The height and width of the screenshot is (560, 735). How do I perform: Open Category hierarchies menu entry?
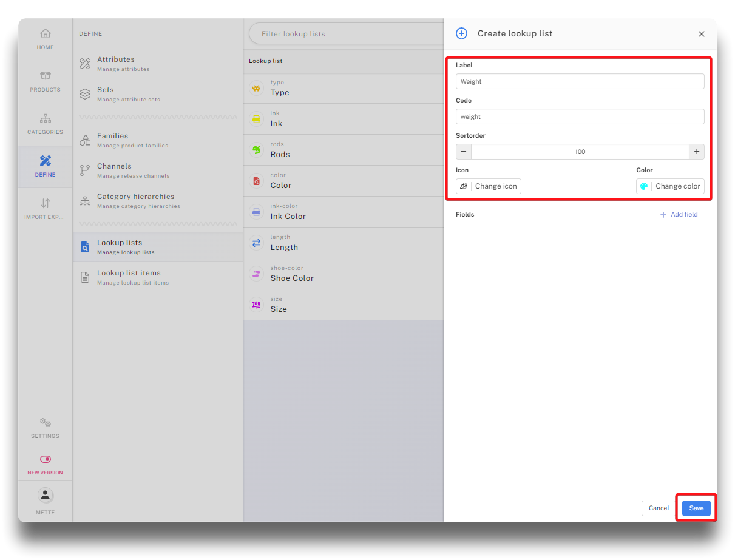point(135,201)
